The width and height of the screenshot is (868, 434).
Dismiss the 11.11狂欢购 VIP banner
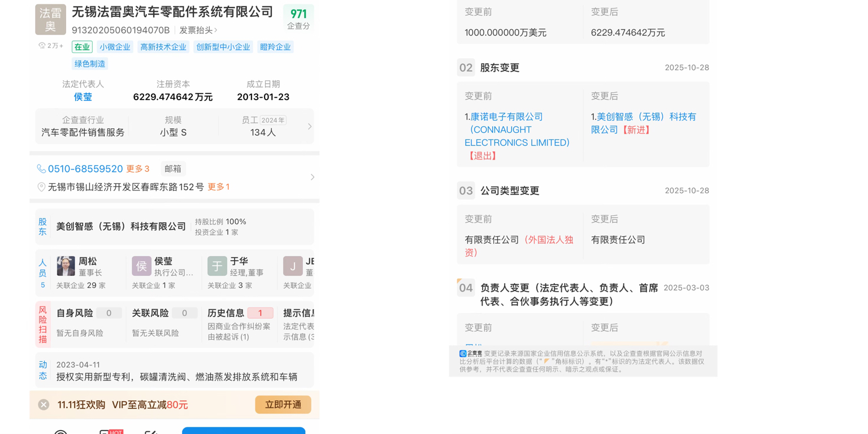44,405
